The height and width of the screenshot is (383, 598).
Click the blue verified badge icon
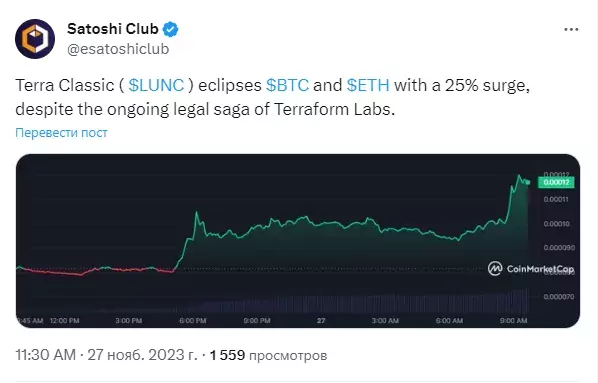click(x=171, y=29)
